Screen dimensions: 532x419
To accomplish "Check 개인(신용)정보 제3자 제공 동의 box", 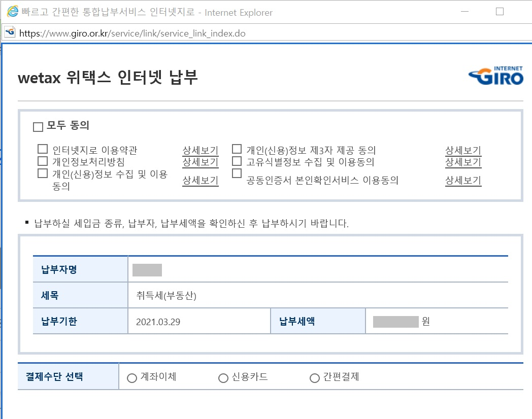I will coord(237,149).
